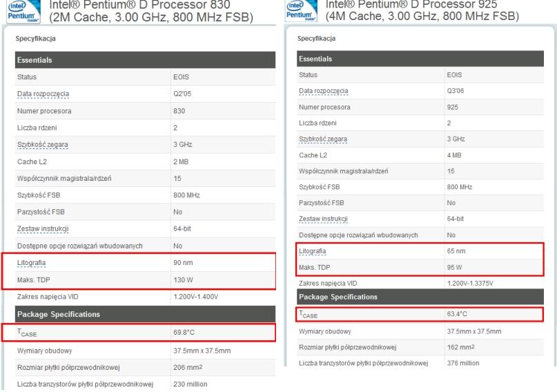Screen dimensions: 557x392
Task: Select the '230 million' transistor count value
Action: point(190,384)
